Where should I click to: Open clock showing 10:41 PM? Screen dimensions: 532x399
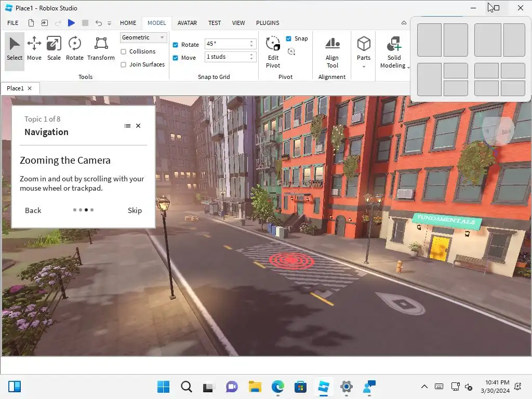tap(495, 387)
